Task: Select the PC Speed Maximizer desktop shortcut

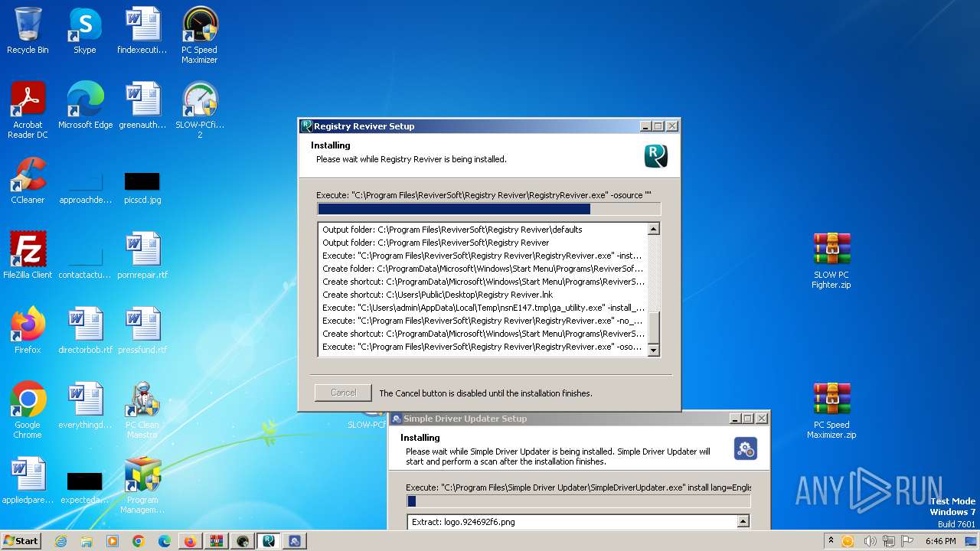Action: point(200,35)
